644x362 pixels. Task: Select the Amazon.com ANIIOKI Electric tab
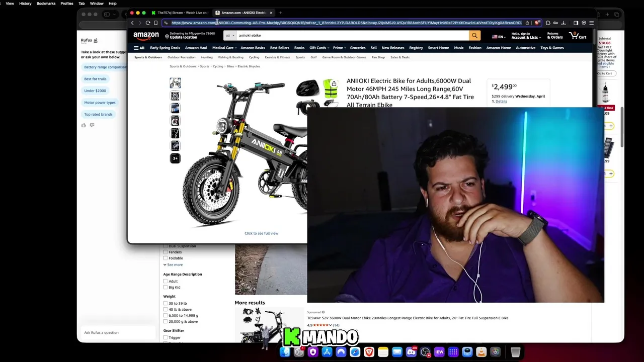coord(243,13)
